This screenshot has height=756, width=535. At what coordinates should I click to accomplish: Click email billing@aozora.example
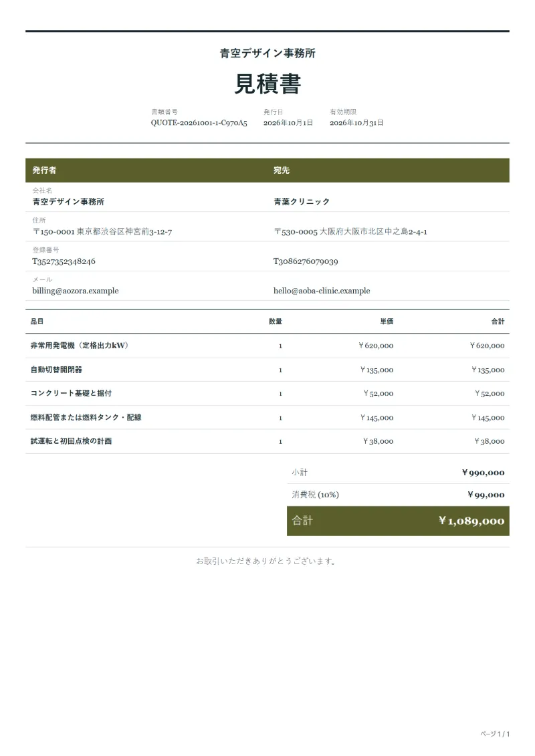[76, 291]
